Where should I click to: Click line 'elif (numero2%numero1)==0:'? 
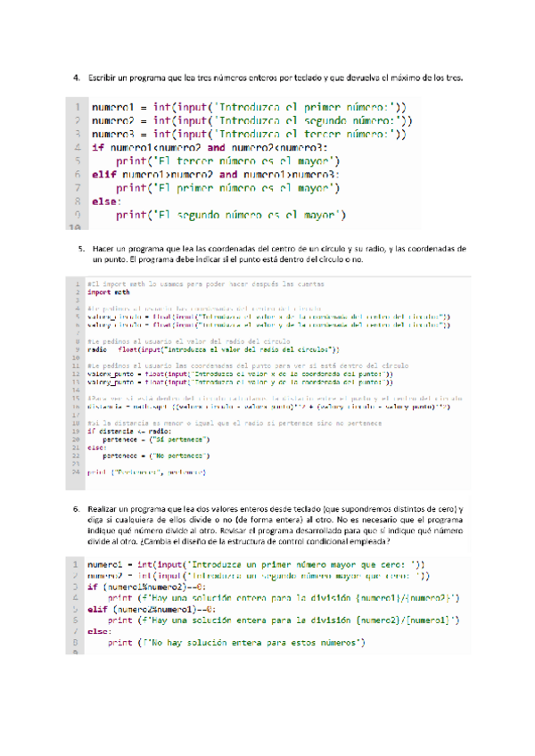pyautogui.click(x=152, y=610)
